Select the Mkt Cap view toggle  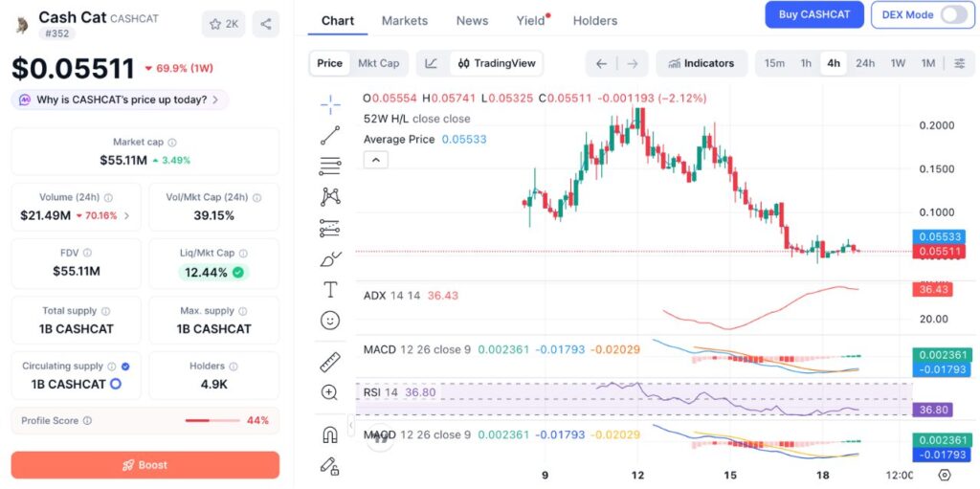[x=378, y=63]
